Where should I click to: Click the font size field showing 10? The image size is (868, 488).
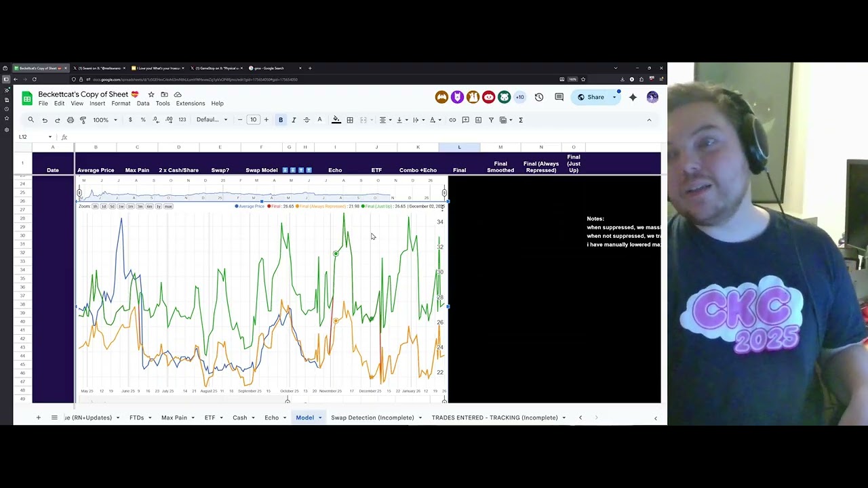[253, 120]
